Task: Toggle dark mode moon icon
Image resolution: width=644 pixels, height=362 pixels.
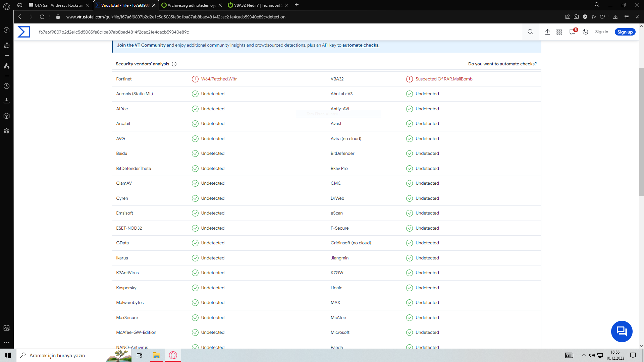Action: (x=586, y=32)
